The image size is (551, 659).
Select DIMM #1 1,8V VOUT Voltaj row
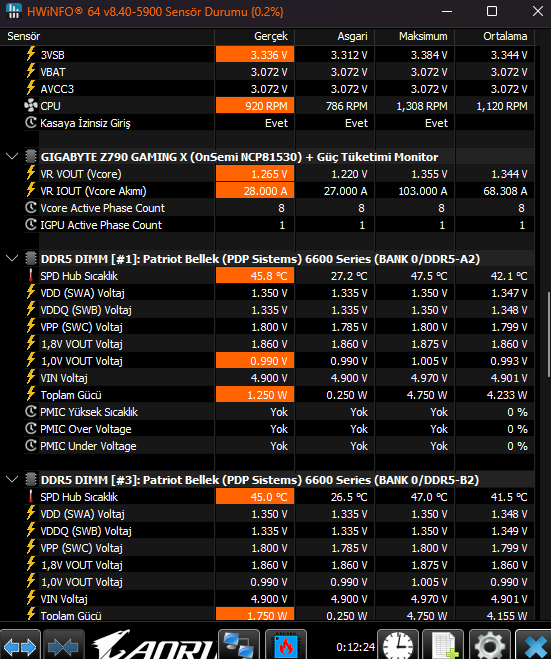click(x=278, y=344)
